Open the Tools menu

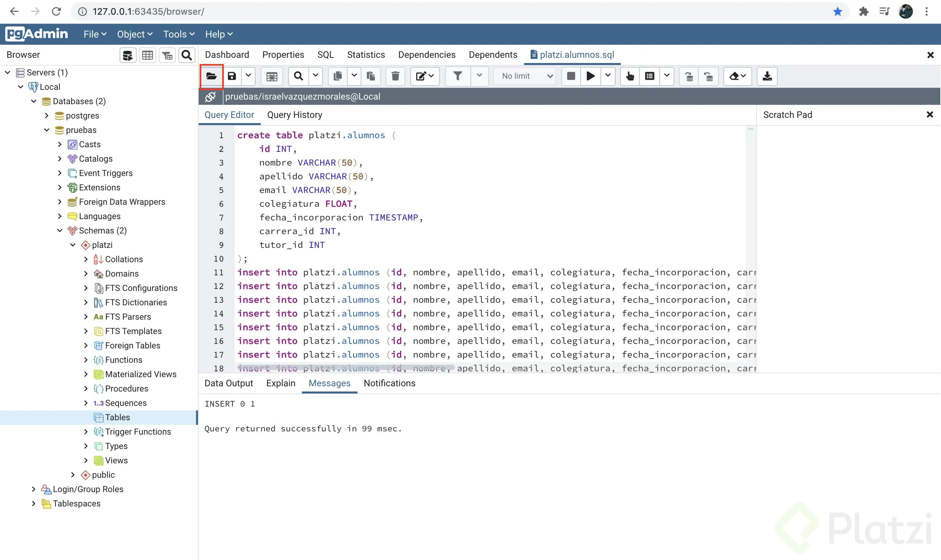179,34
